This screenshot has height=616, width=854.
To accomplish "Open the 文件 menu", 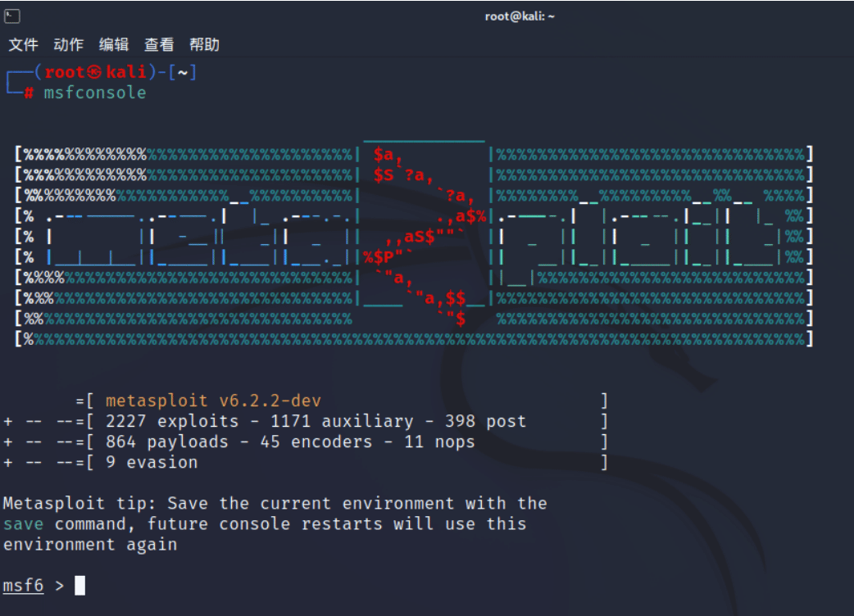I will coord(24,44).
